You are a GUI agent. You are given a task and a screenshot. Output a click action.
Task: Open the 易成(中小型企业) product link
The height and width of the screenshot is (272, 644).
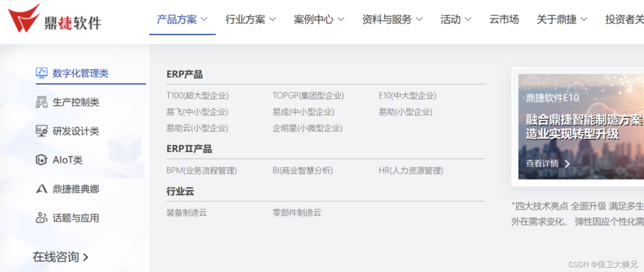pyautogui.click(x=303, y=112)
